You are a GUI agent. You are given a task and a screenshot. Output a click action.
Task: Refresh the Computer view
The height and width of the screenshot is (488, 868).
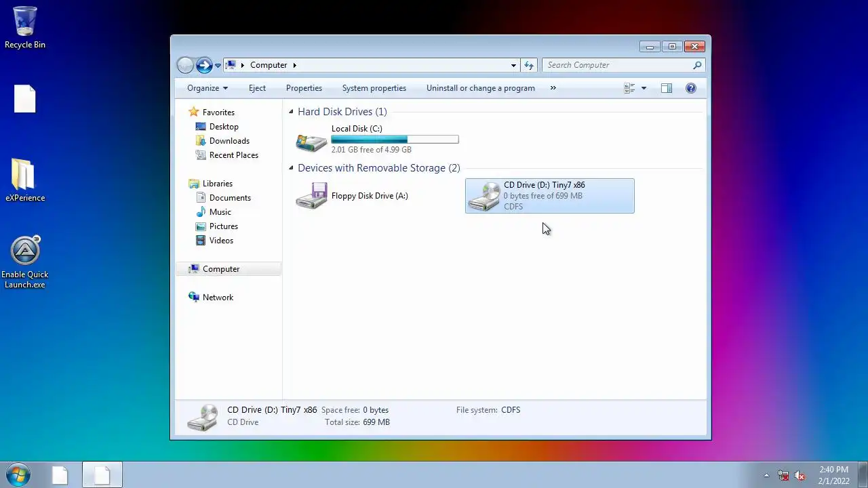pyautogui.click(x=529, y=65)
